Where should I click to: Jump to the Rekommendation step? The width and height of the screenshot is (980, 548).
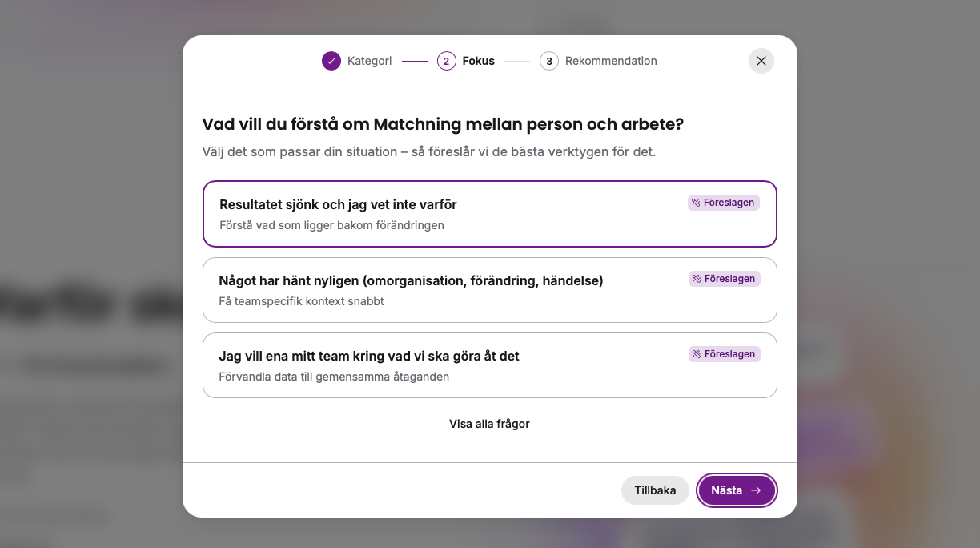tap(611, 61)
